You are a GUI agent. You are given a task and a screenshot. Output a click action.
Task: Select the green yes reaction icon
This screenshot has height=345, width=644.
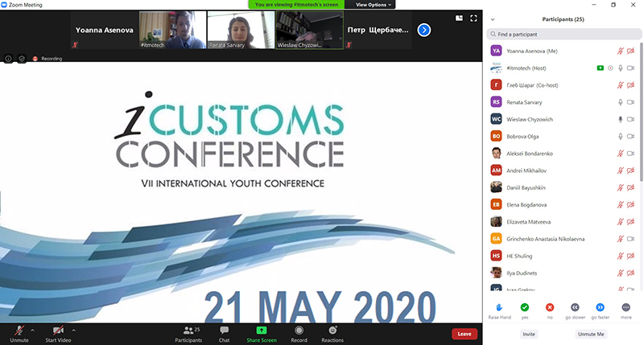pyautogui.click(x=525, y=307)
